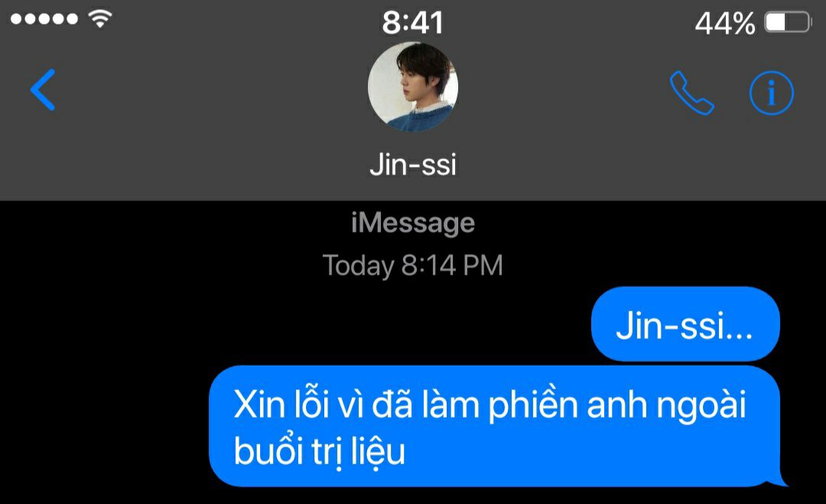The width and height of the screenshot is (826, 504).
Task: Tap the 44% battery percentage text
Action: point(725,24)
